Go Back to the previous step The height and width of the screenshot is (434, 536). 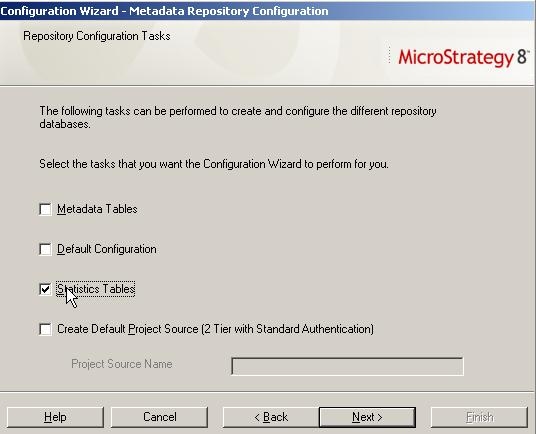271,417
